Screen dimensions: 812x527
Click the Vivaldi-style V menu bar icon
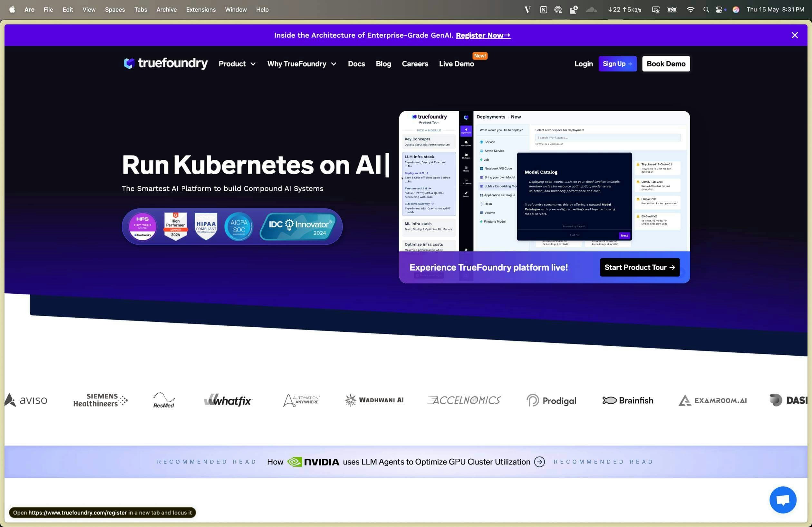coord(527,10)
